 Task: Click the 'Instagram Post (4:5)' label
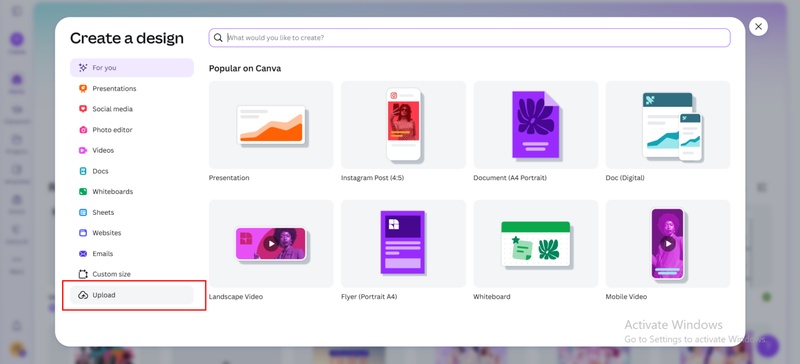point(372,178)
